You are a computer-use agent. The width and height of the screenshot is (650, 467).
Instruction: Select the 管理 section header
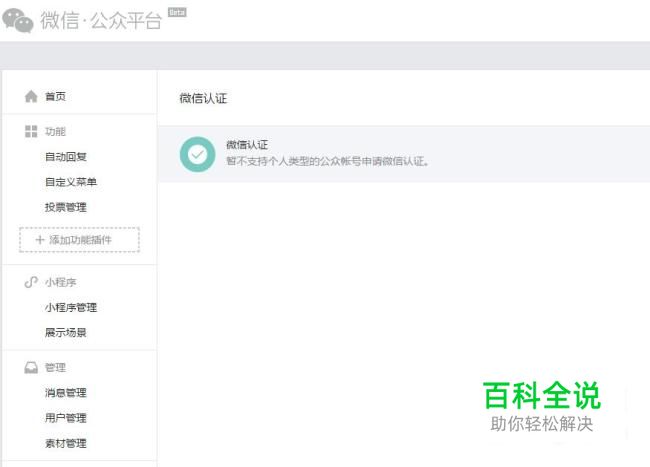pos(55,367)
